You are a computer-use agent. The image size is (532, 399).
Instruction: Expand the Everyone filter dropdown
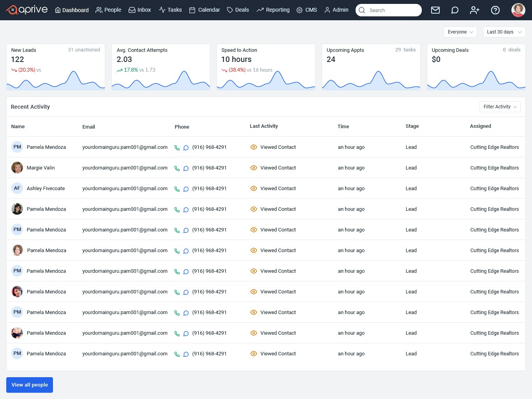(x=460, y=32)
